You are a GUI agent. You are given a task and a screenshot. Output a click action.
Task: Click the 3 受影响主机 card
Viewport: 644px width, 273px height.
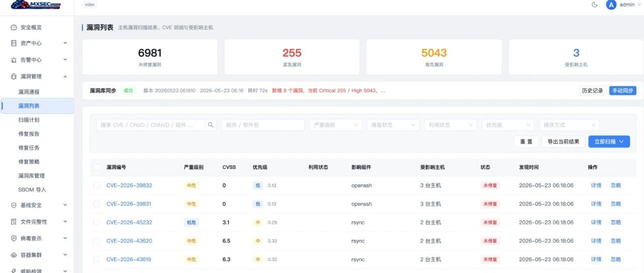point(576,57)
